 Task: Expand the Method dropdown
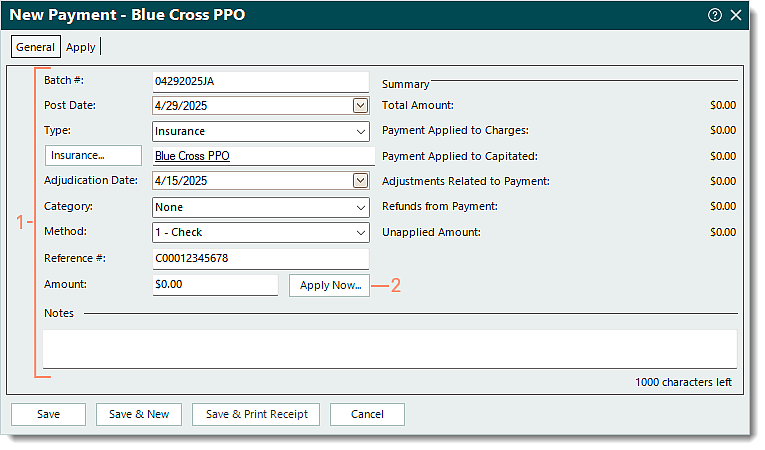(x=361, y=232)
